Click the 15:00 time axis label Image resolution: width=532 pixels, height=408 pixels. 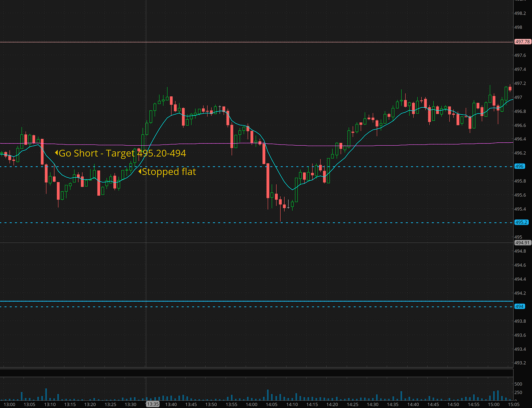pyautogui.click(x=494, y=404)
